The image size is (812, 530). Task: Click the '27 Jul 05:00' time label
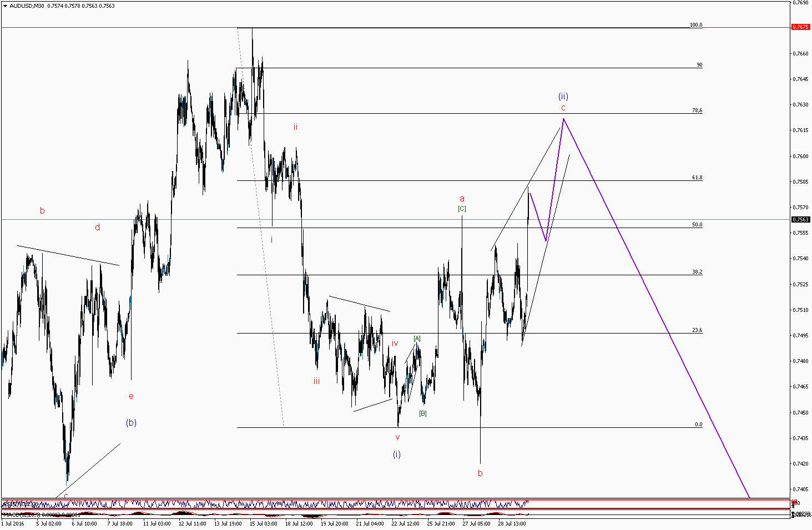click(x=477, y=523)
